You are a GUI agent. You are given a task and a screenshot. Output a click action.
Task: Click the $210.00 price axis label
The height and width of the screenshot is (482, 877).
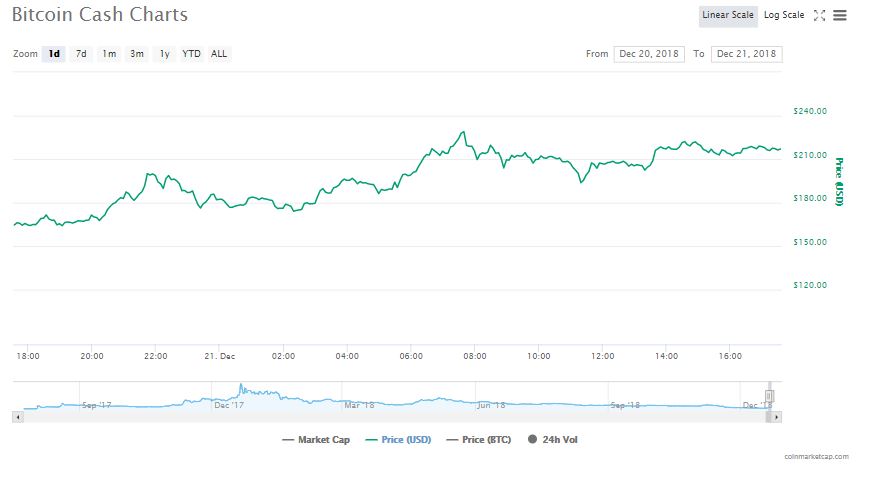pyautogui.click(x=810, y=155)
